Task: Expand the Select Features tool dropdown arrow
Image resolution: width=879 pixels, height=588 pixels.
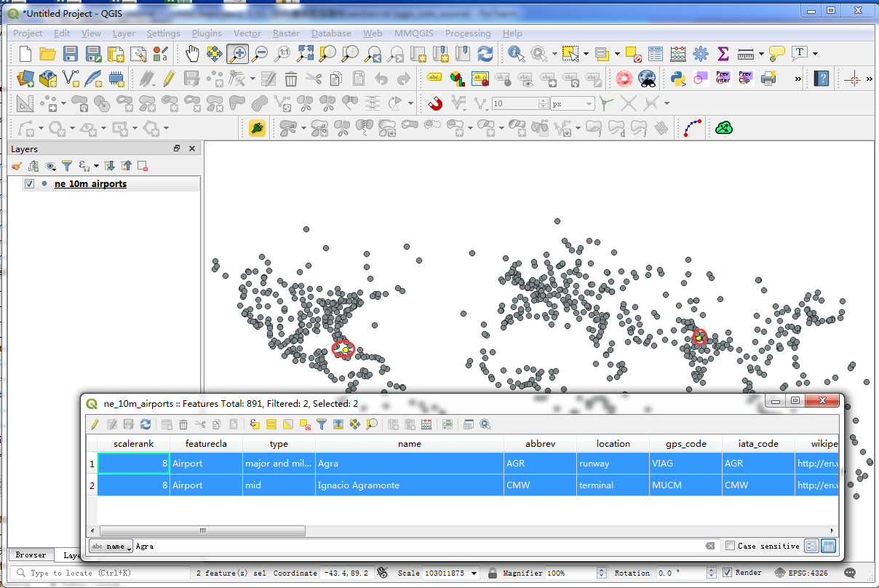Action: click(586, 54)
